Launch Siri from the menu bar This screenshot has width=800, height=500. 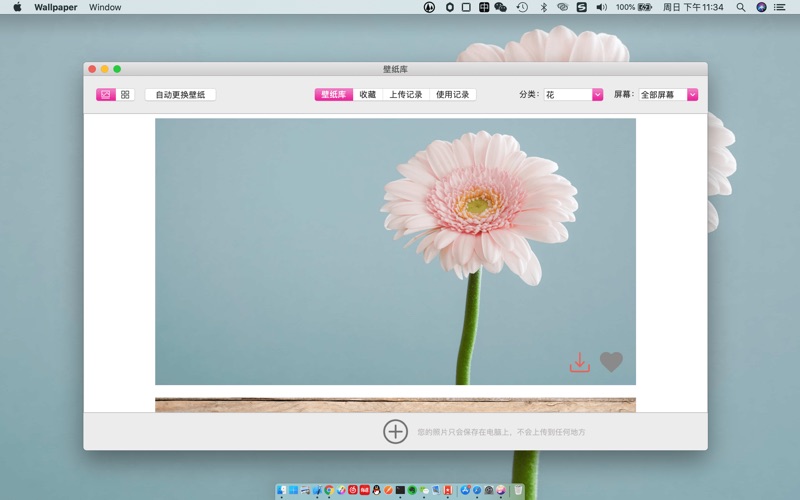pos(761,7)
